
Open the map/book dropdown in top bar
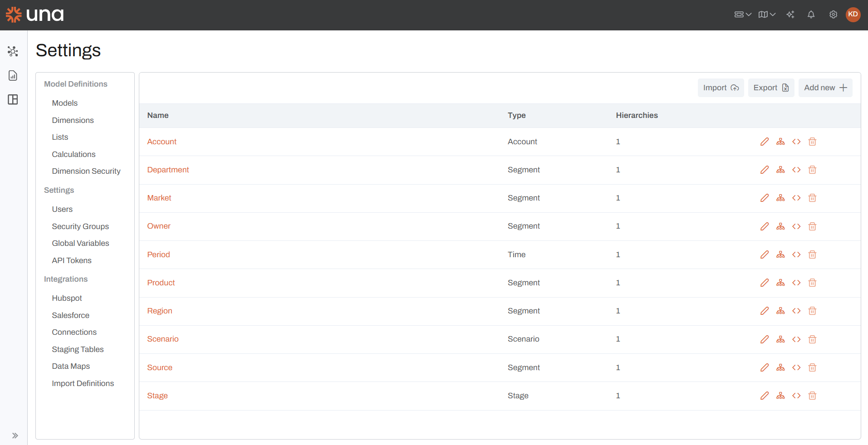[x=767, y=15]
